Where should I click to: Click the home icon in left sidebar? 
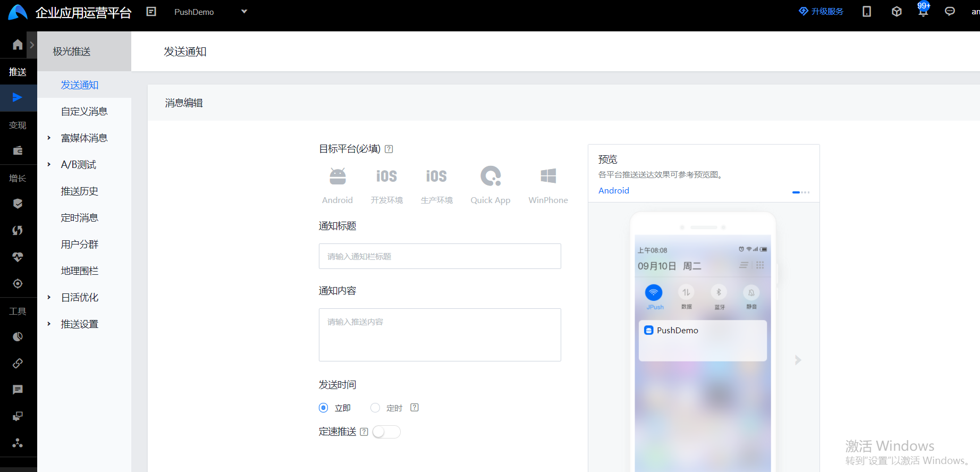click(18, 45)
